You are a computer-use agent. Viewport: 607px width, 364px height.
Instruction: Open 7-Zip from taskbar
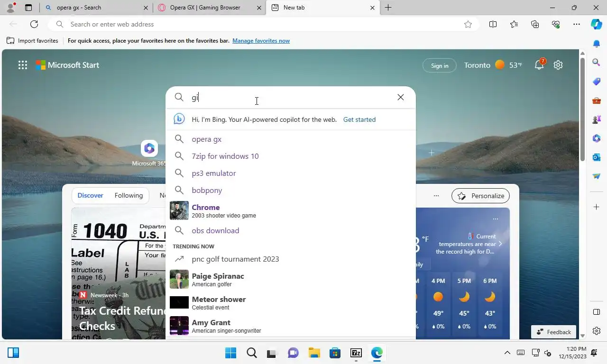356,353
